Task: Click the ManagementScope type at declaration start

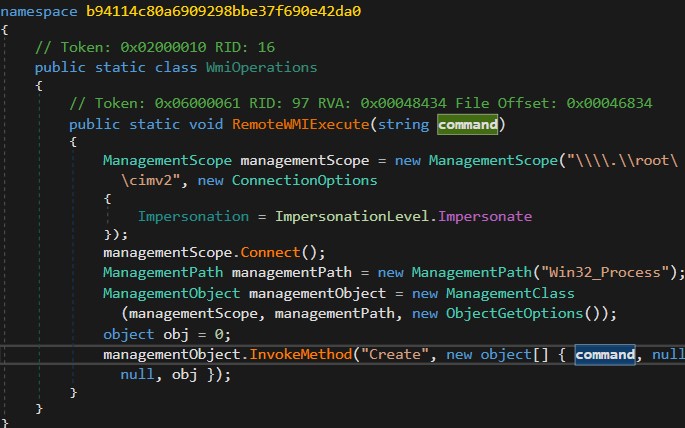Action: coord(167,161)
